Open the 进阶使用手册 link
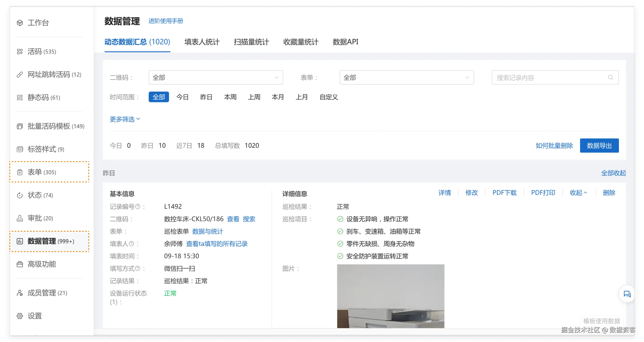The image size is (644, 342). click(x=166, y=21)
